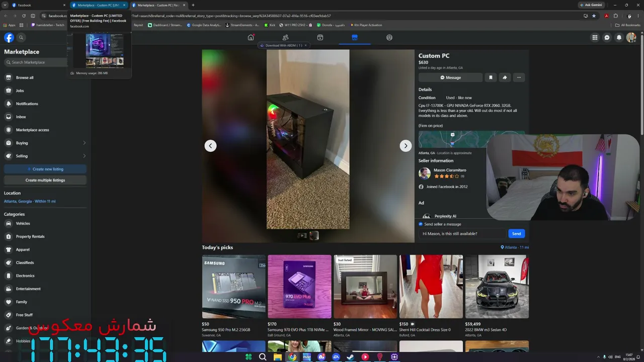This screenshot has width=644, height=362.
Task: Share the Custom PC listing
Action: tap(505, 77)
